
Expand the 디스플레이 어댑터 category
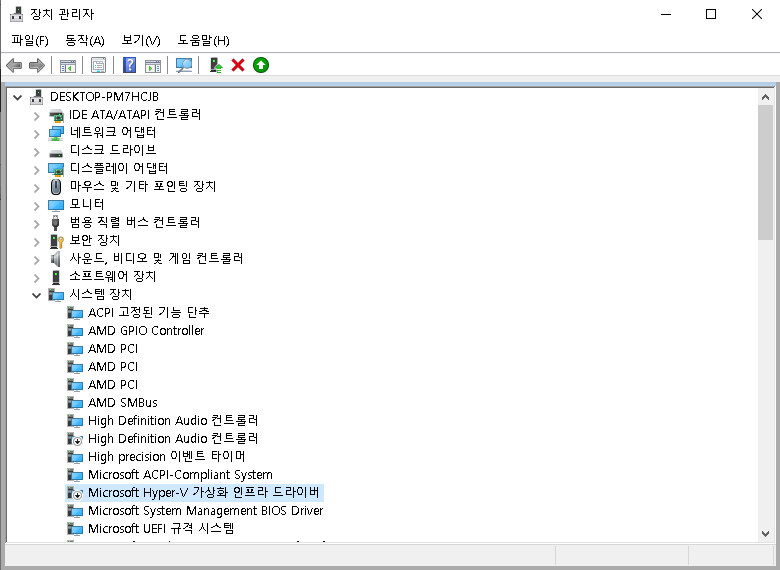[x=36, y=170]
